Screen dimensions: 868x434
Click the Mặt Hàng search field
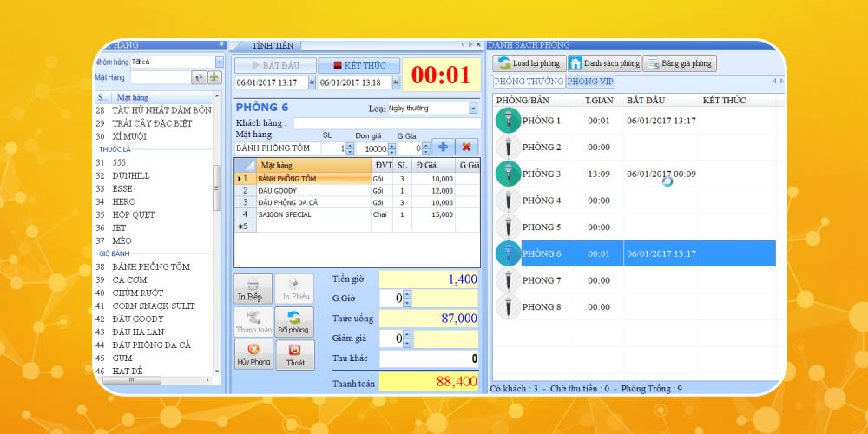[x=161, y=77]
